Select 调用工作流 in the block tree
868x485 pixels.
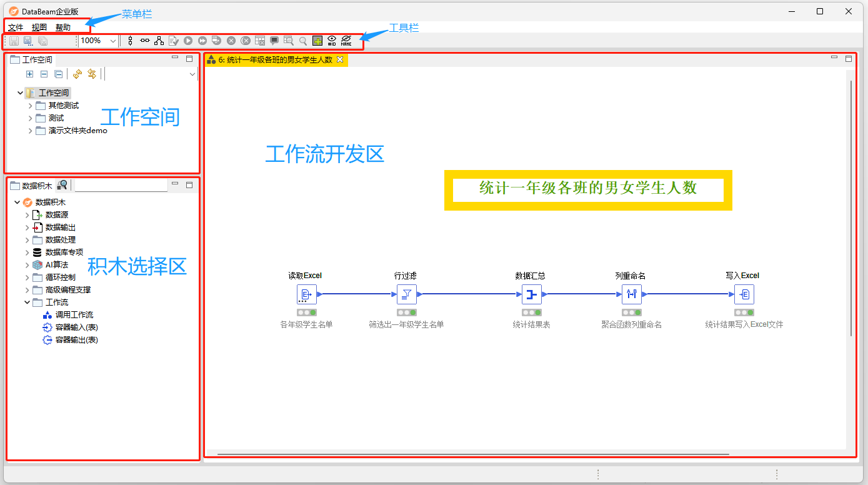[x=74, y=315]
